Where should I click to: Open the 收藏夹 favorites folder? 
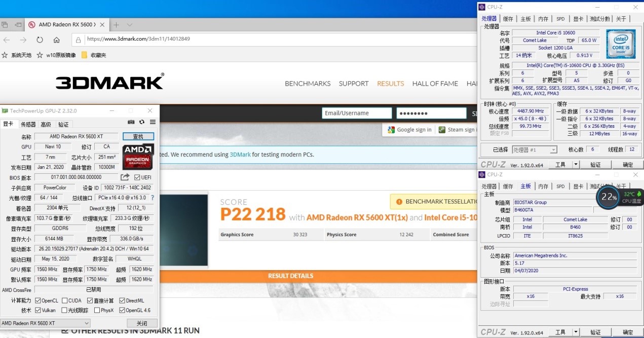(x=94, y=55)
